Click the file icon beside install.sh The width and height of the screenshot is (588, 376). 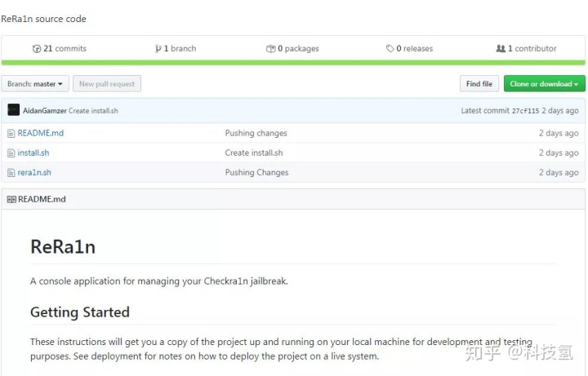(x=11, y=153)
